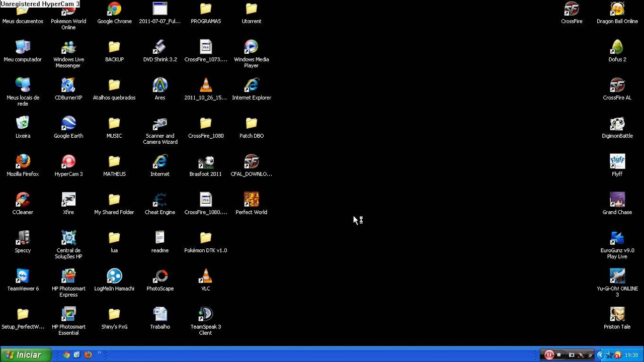644x362 pixels.
Task: Launch Chrome from the Quick Launch bar
Action: coord(66,355)
